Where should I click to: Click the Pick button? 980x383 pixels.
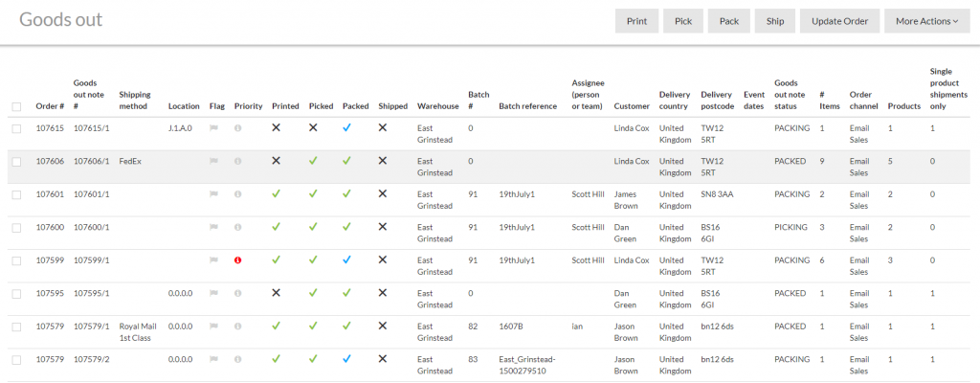click(683, 21)
